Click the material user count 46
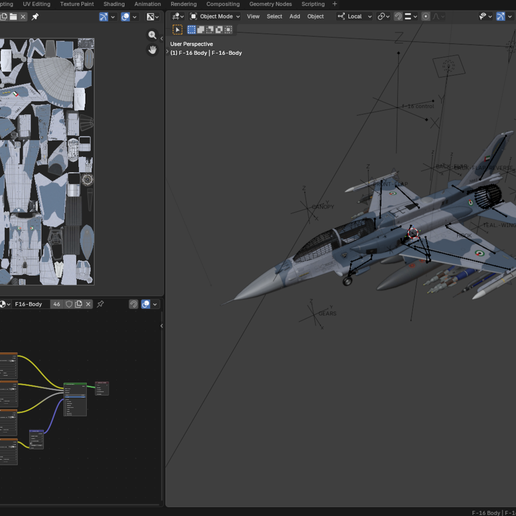Image resolution: width=516 pixels, height=516 pixels. (x=57, y=304)
